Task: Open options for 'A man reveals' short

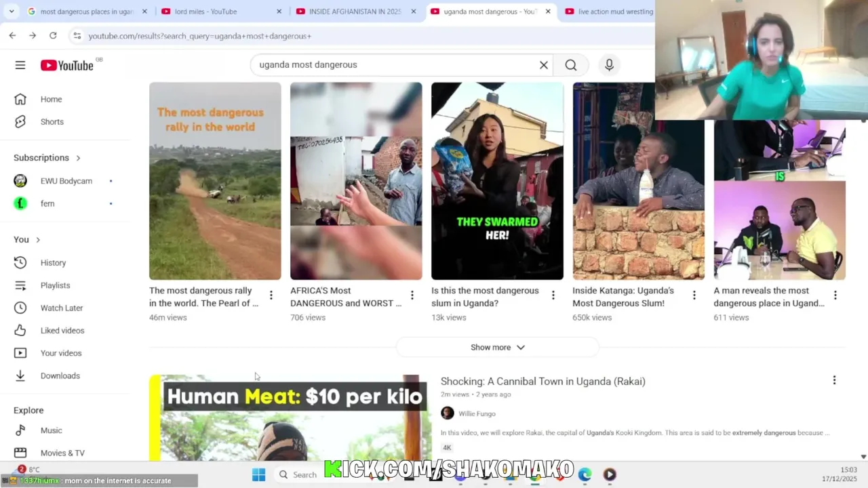Action: pos(835,296)
